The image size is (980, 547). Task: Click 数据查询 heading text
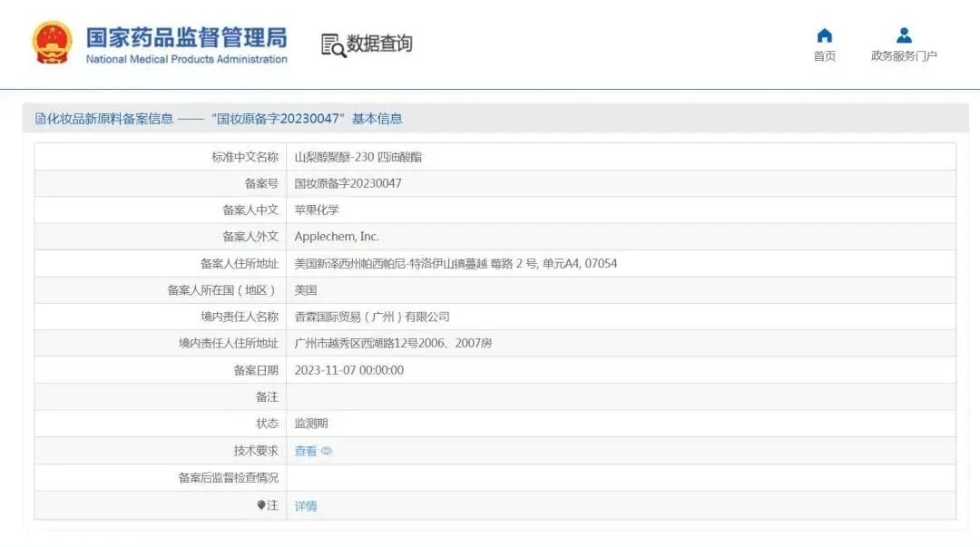[379, 44]
